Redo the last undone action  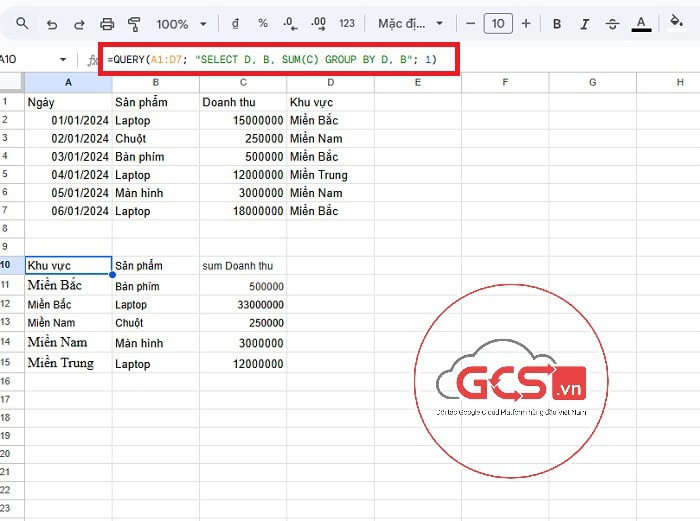click(80, 23)
